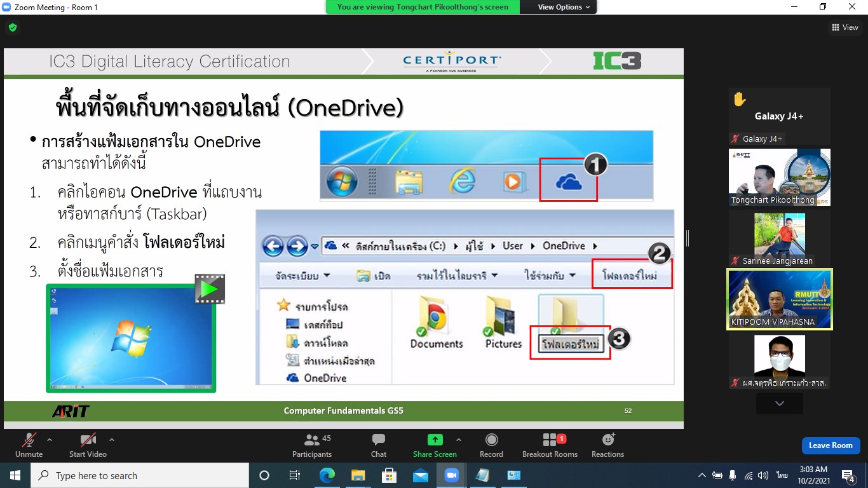Viewport: 868px width, 488px height.
Task: Select รายการโปรด in slide navigation pane
Action: [313, 307]
